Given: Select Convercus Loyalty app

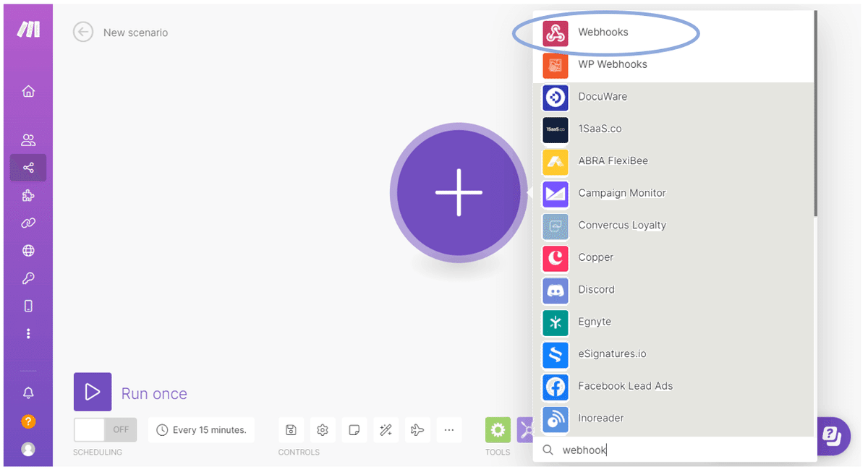Looking at the screenshot, I should (x=673, y=225).
